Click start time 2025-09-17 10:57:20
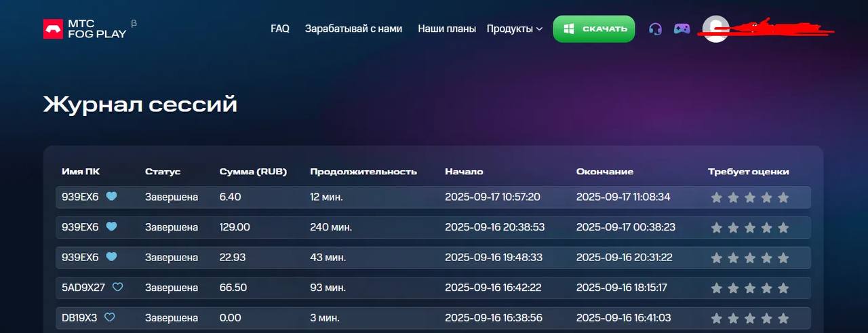Viewport: 868px width, 333px height. (x=492, y=197)
